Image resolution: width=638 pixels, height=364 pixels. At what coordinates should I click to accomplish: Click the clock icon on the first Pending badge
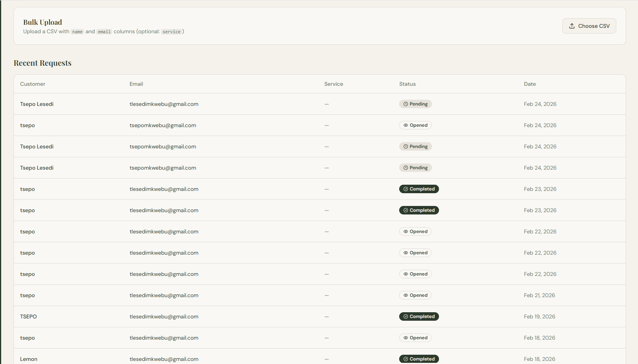(406, 104)
